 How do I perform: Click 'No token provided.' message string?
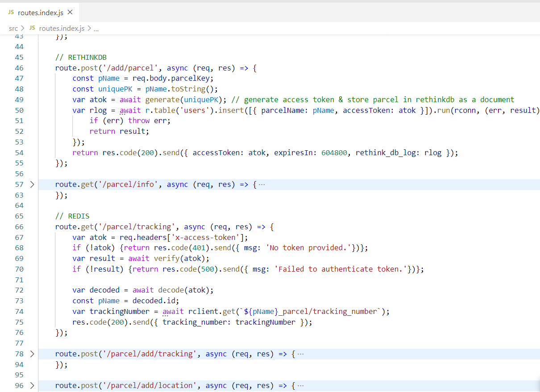tap(309, 248)
